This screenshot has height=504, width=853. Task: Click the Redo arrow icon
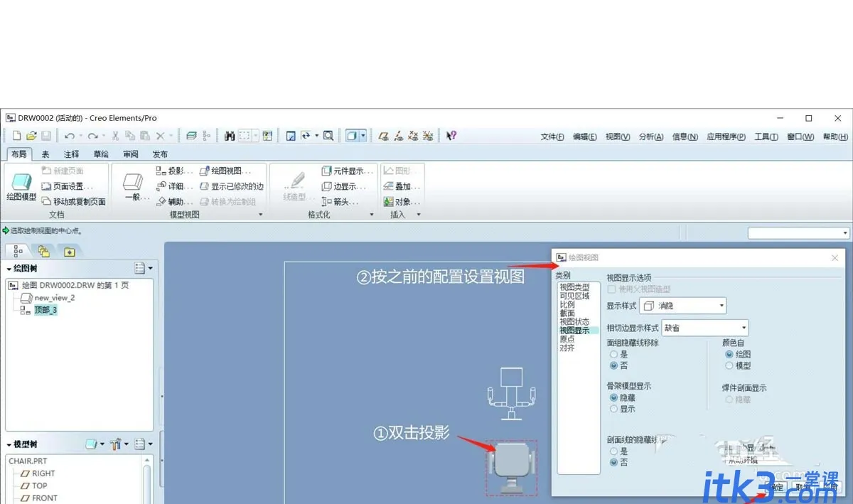tap(92, 136)
